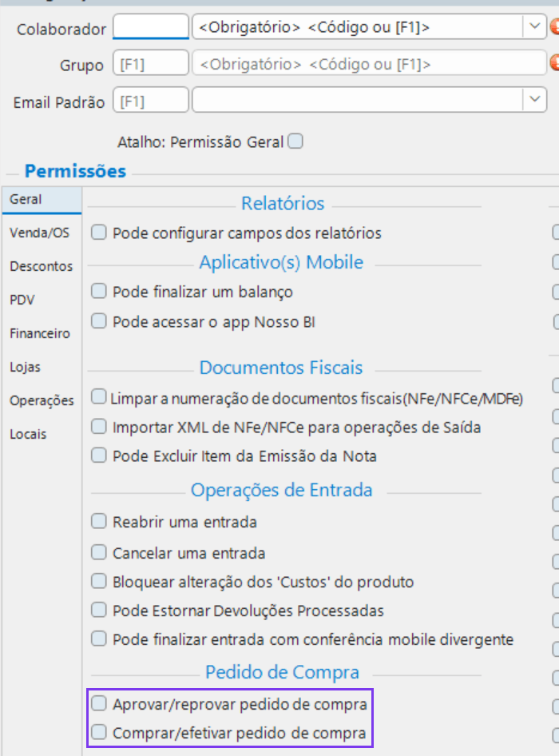Check Cancelar uma entrada permission
This screenshot has width=559, height=756.
99,552
